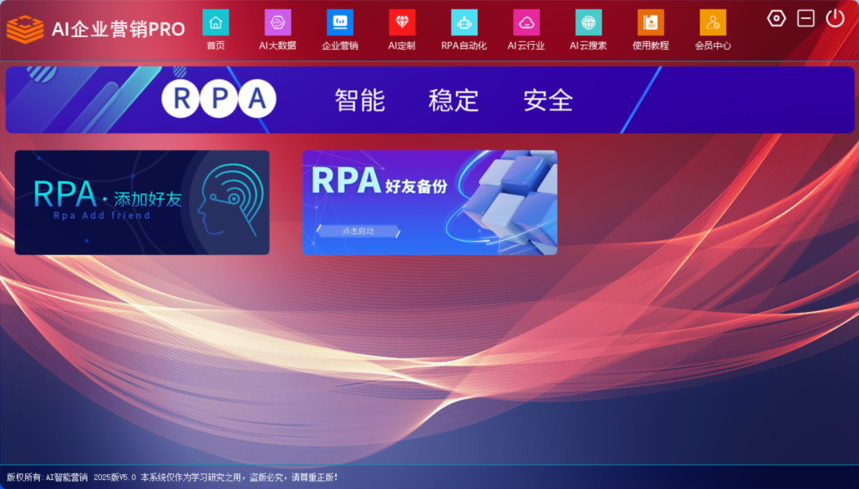The image size is (859, 489).
Task: Go to 会员中心 member center
Action: click(x=713, y=23)
